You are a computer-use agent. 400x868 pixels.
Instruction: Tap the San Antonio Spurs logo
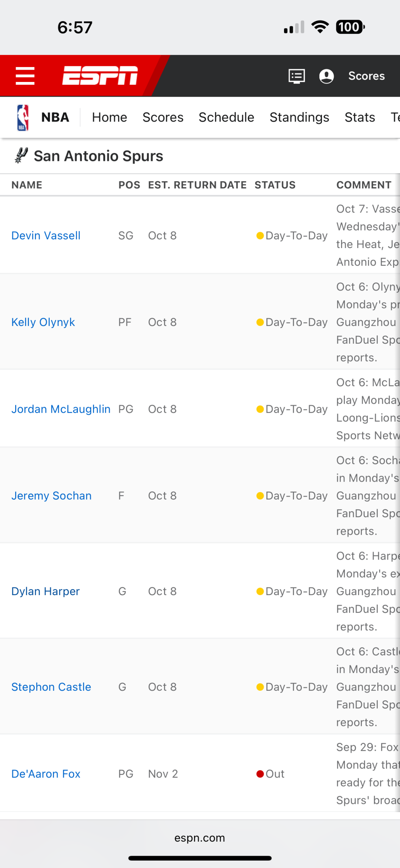tap(21, 156)
